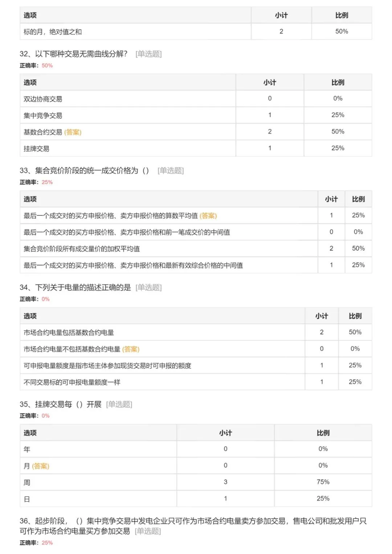Image resolution: width=392 pixels, height=554 pixels.
Task: Click question 33 title about 集合竞价
Action: tap(84, 171)
